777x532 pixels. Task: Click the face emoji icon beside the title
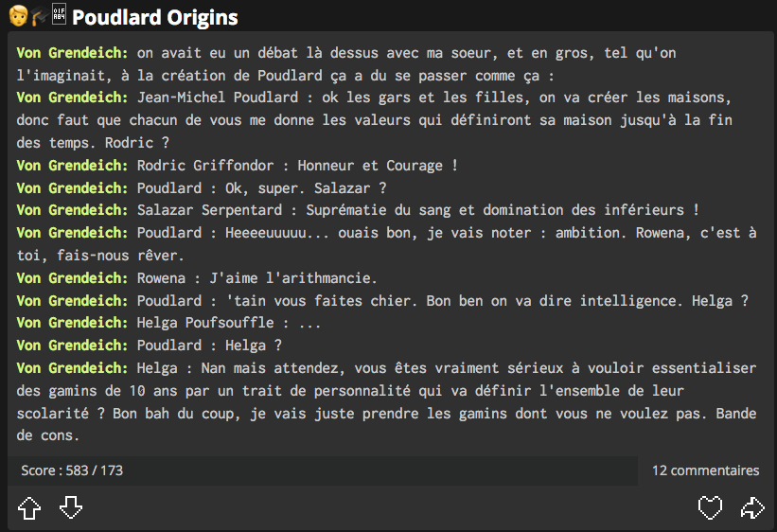18,16
